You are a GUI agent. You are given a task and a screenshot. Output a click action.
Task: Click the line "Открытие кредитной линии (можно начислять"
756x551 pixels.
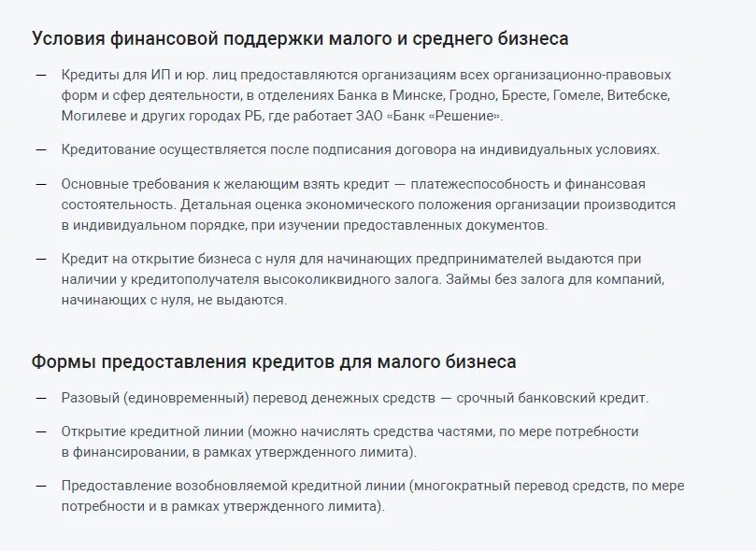tap(349, 431)
